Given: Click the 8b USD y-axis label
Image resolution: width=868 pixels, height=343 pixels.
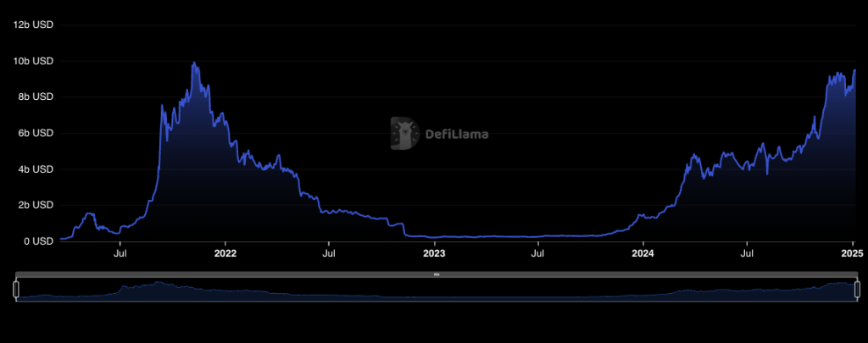Looking at the screenshot, I should pos(36,97).
